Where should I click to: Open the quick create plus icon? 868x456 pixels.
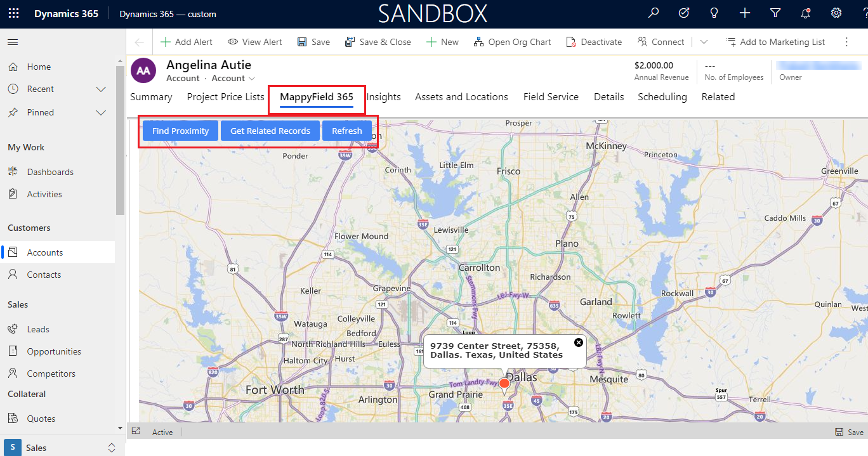(745, 13)
